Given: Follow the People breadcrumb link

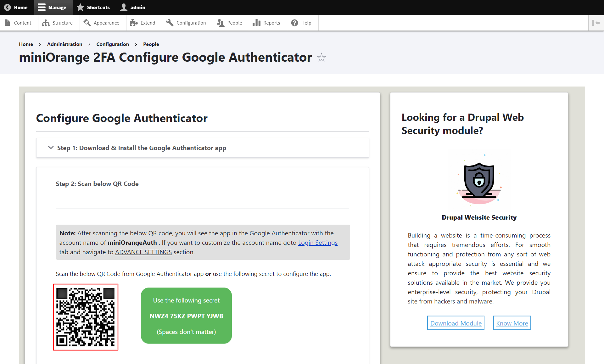Looking at the screenshot, I should 151,44.
